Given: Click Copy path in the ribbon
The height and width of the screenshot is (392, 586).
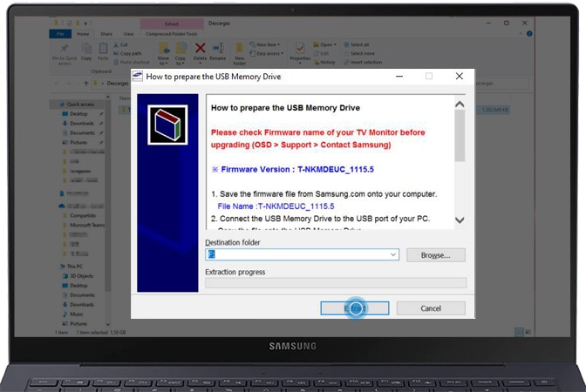Looking at the screenshot, I should (x=127, y=53).
